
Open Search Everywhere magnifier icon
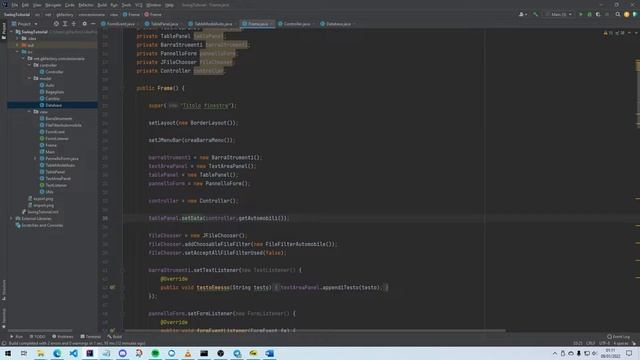[618, 14]
